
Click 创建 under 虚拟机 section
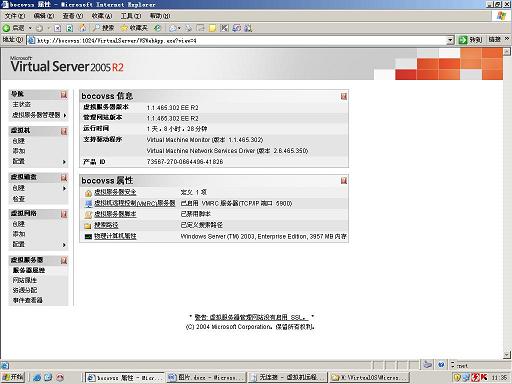(19, 141)
